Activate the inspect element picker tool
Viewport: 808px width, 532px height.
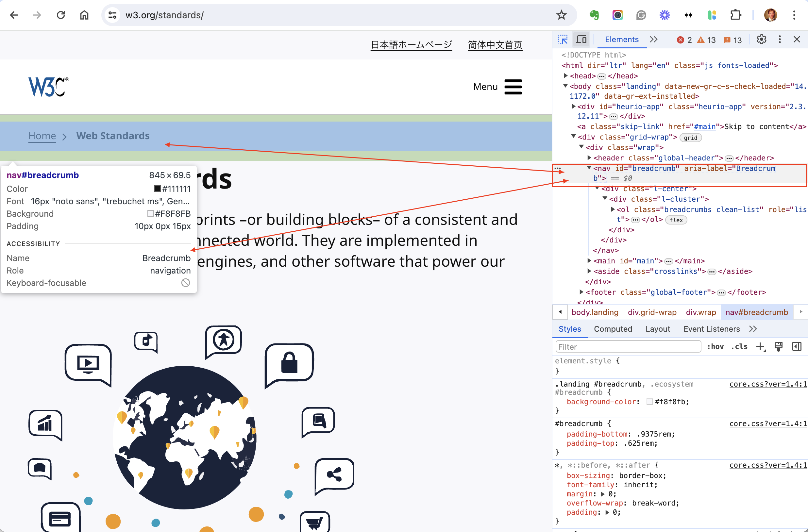563,40
